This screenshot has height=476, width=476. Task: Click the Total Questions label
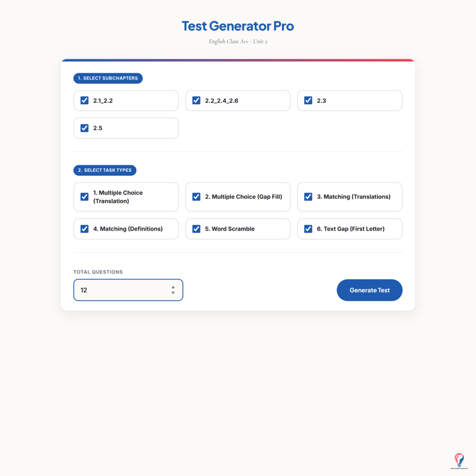98,272
